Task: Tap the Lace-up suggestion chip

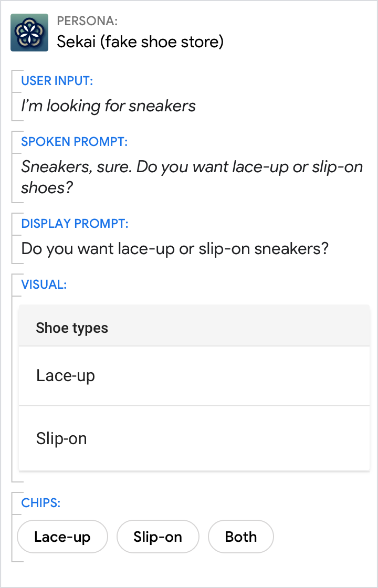Action: pos(62,537)
